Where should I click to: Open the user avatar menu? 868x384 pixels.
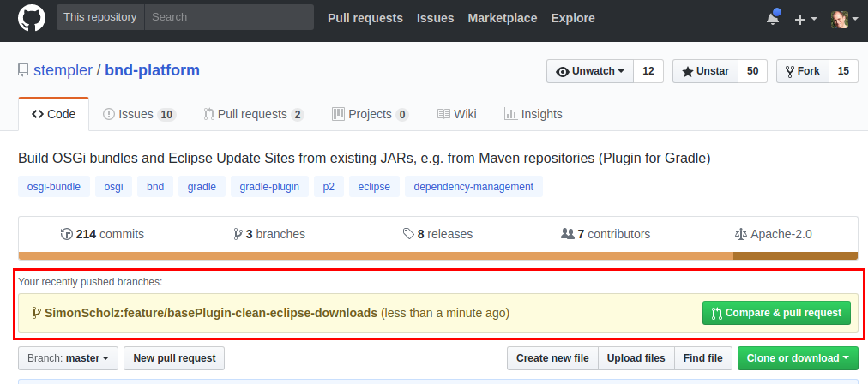pos(844,20)
